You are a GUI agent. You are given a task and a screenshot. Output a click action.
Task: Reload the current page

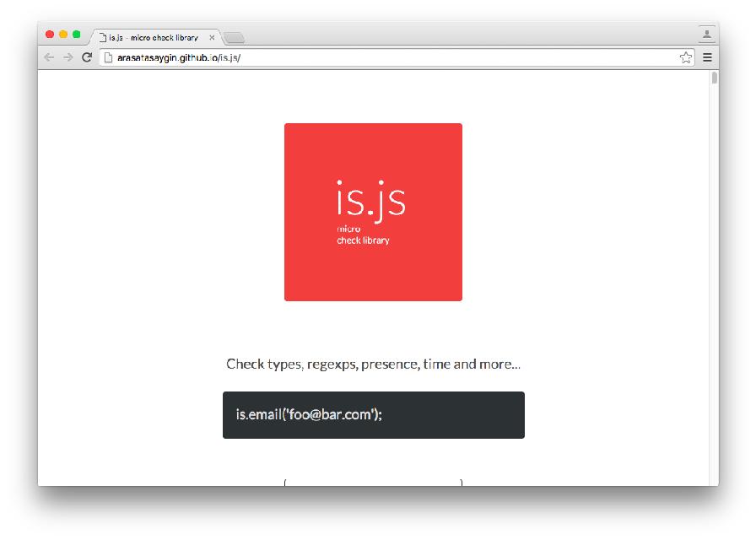[86, 57]
